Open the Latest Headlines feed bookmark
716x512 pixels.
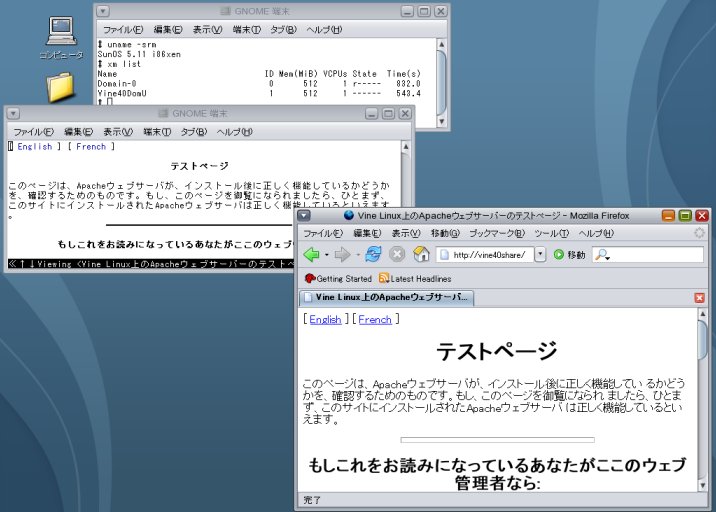(x=415, y=278)
